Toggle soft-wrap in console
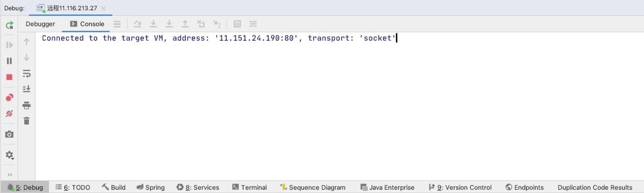 (x=27, y=74)
